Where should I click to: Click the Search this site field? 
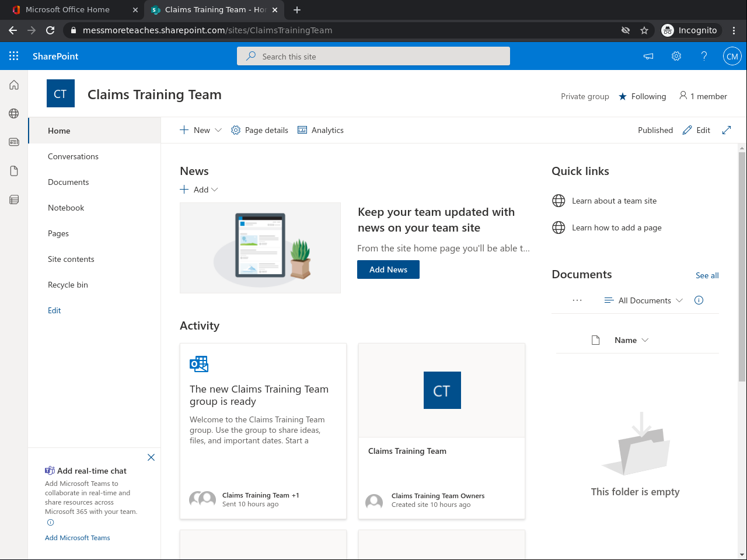373,57
